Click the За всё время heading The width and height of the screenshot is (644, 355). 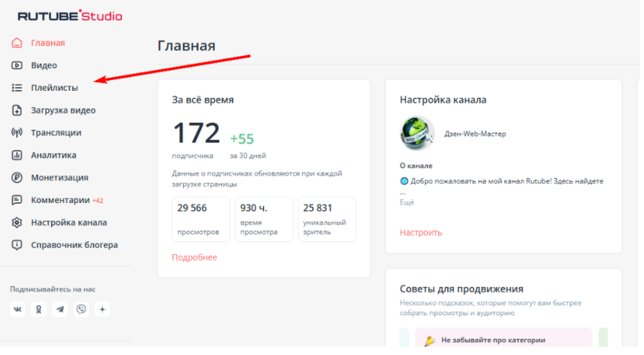[203, 100]
